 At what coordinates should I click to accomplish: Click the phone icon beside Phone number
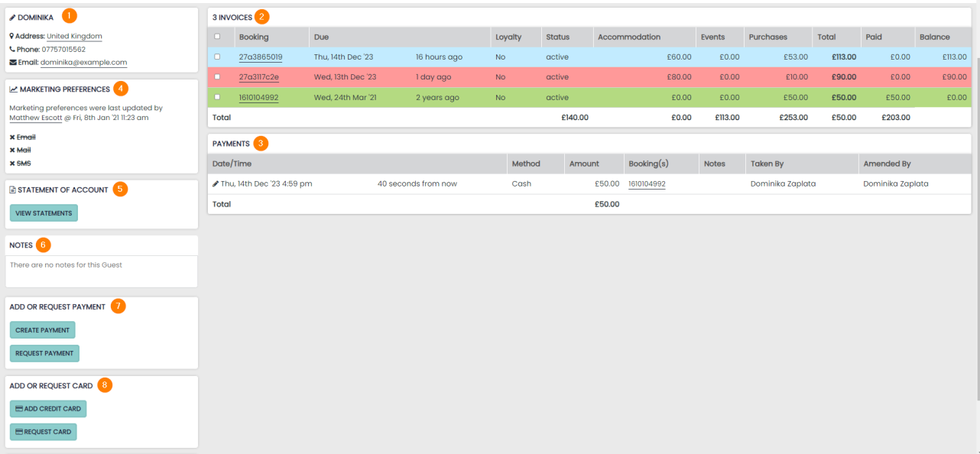click(12, 50)
